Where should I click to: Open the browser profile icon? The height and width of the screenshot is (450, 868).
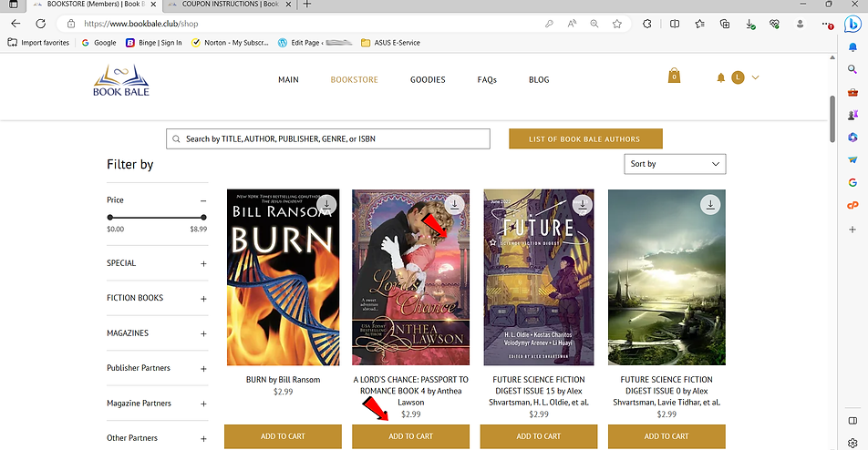pyautogui.click(x=800, y=24)
